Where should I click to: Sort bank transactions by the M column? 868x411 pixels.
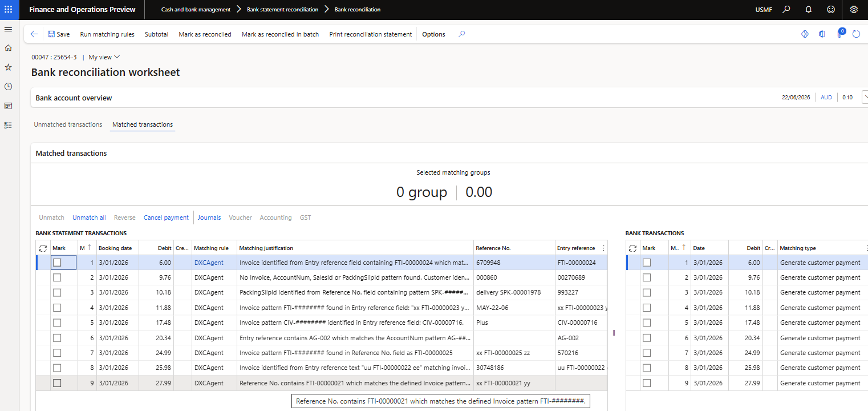(678, 248)
